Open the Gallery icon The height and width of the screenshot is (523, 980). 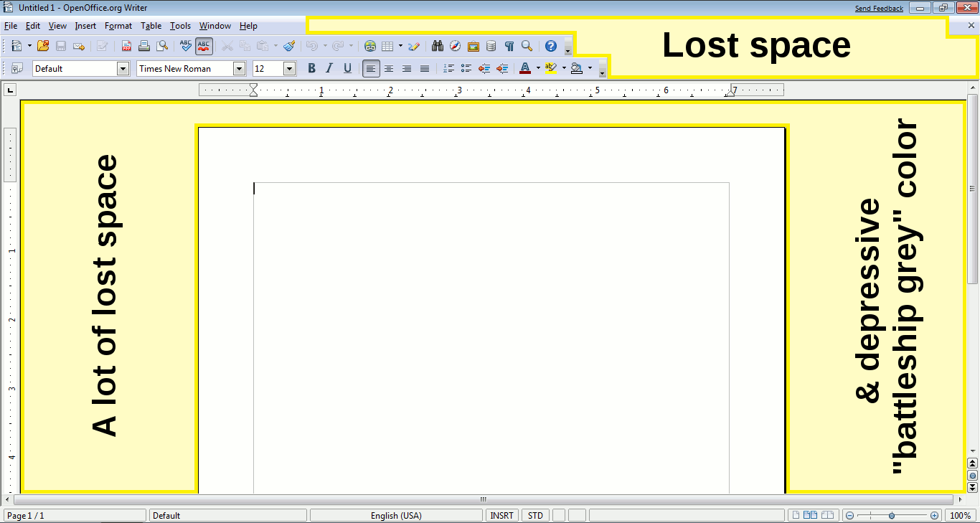click(x=473, y=46)
